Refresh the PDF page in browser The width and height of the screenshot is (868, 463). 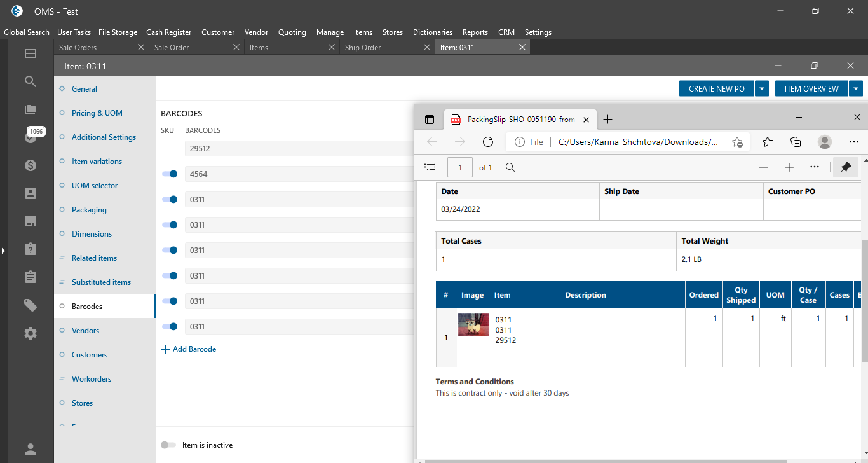(488, 142)
